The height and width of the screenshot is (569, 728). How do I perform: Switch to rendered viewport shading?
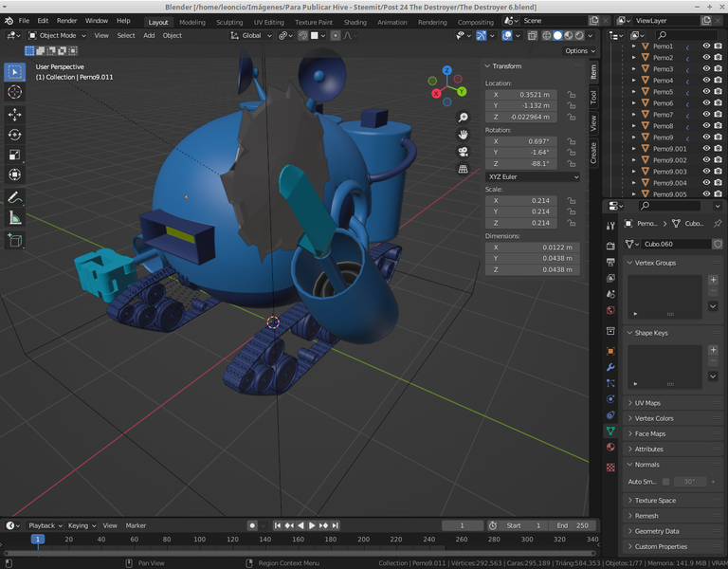pyautogui.click(x=579, y=35)
